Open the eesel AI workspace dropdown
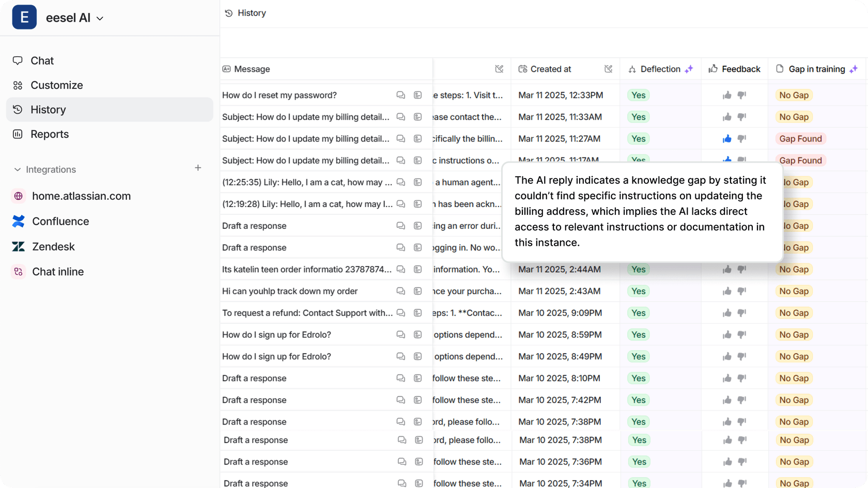 (x=100, y=19)
